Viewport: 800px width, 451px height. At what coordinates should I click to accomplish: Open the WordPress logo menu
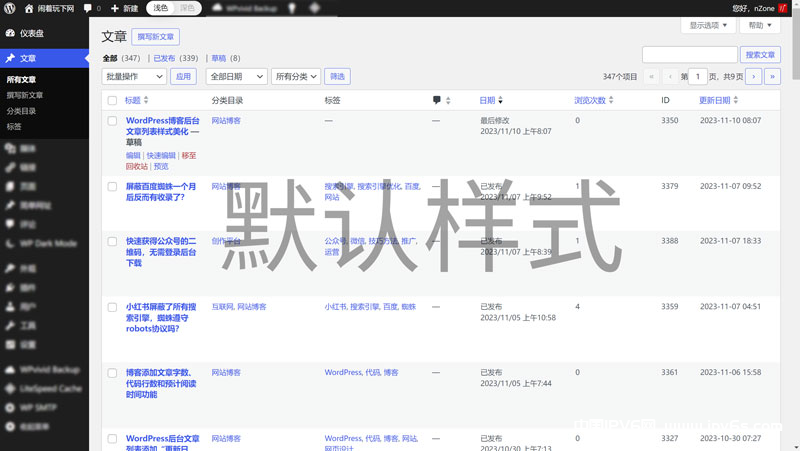(x=10, y=8)
